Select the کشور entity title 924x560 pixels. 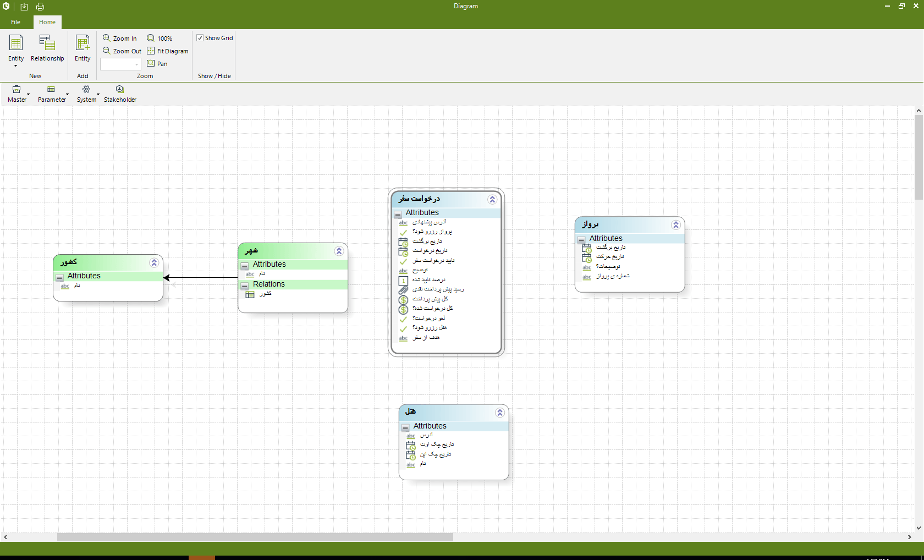coord(69,262)
